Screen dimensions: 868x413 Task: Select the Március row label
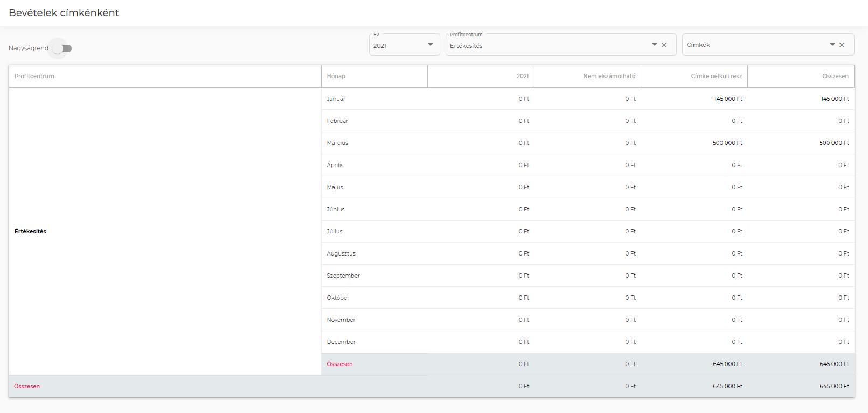(337, 143)
